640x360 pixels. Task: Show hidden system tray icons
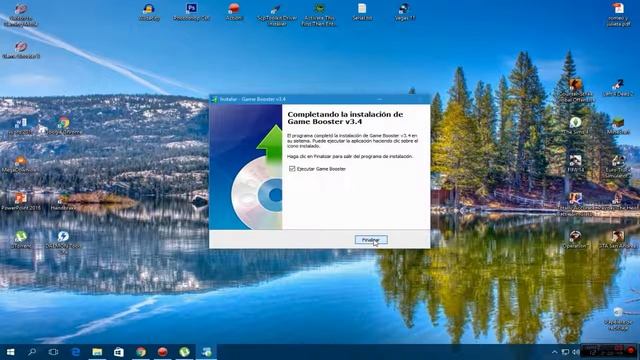tap(555, 352)
